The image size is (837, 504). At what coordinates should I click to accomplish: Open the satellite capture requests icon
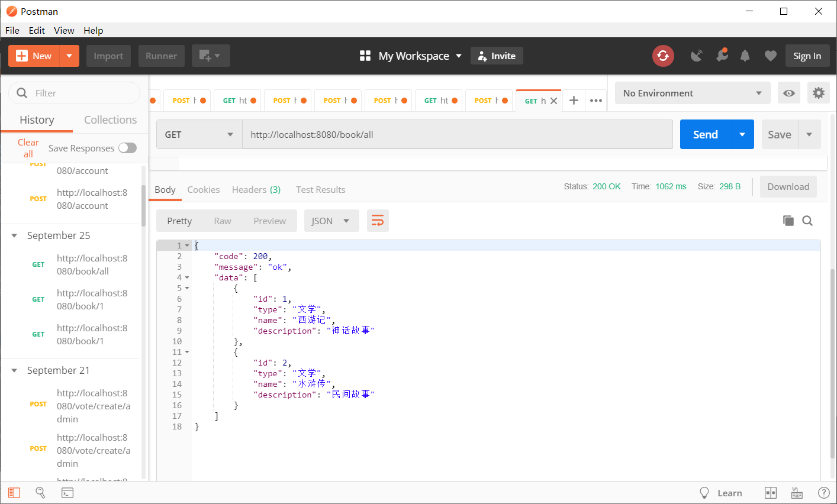pos(697,56)
